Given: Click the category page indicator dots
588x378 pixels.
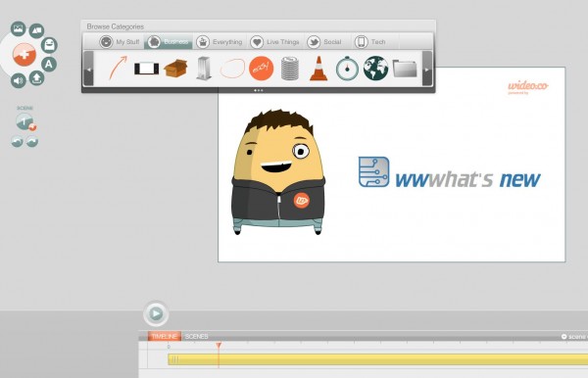Looking at the screenshot, I should 259,90.
